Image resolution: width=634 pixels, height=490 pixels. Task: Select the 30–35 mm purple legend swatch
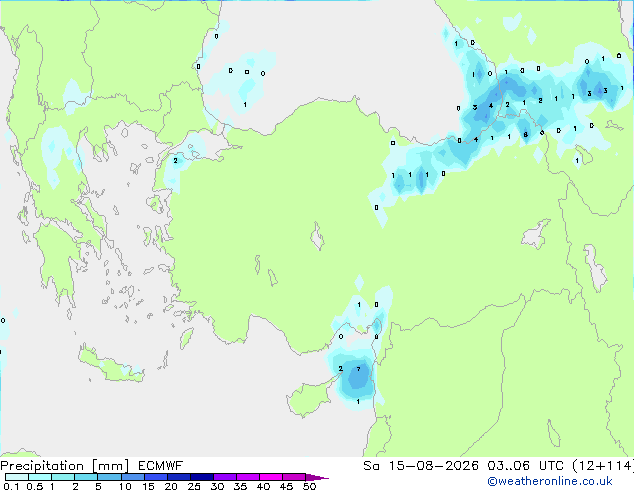(225, 477)
